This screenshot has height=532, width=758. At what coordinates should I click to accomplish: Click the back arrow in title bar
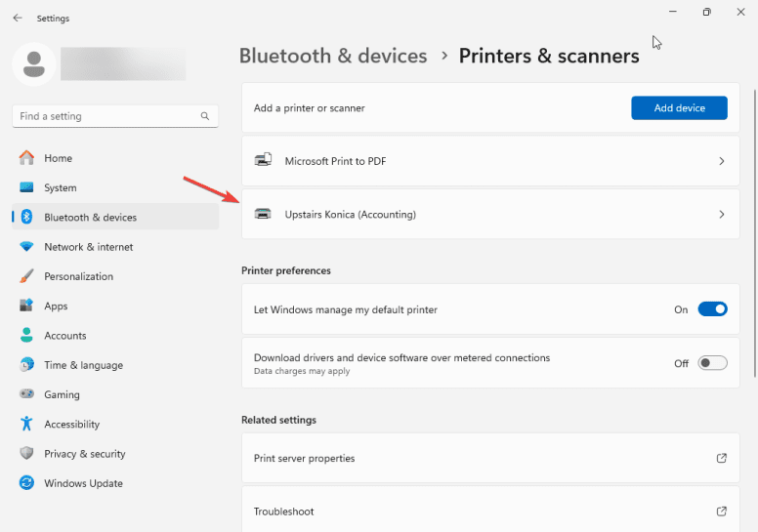coord(18,18)
